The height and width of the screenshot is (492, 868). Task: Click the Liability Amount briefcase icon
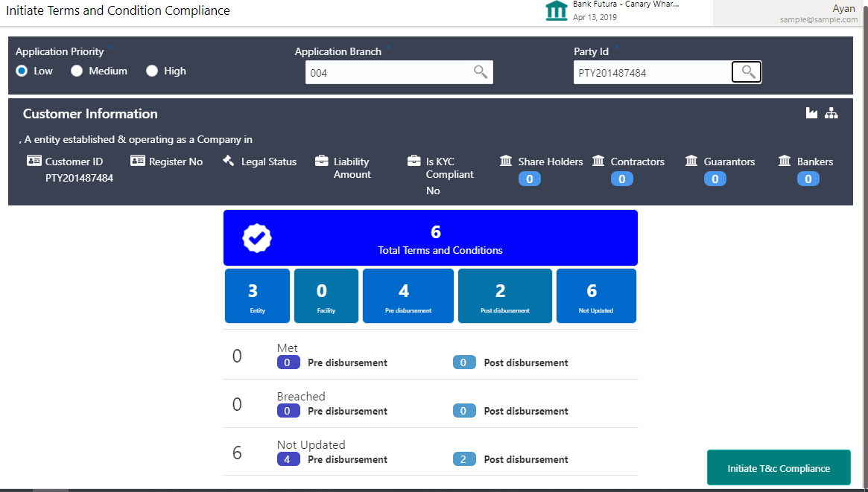(322, 162)
